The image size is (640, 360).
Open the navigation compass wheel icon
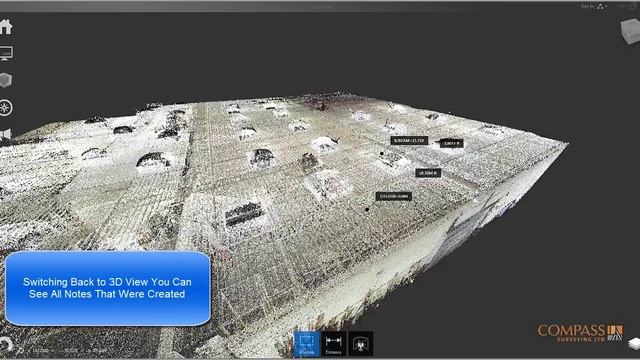pos(5,107)
